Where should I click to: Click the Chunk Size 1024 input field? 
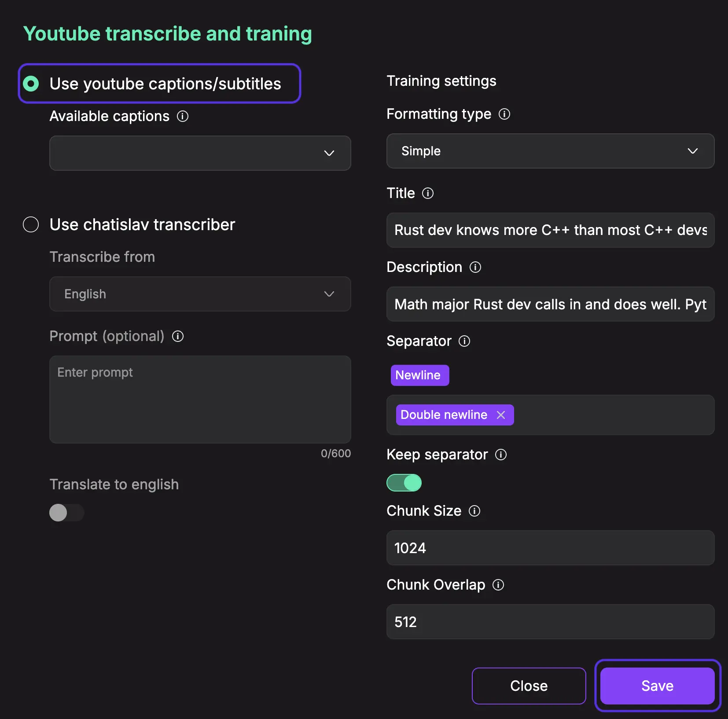pyautogui.click(x=550, y=548)
